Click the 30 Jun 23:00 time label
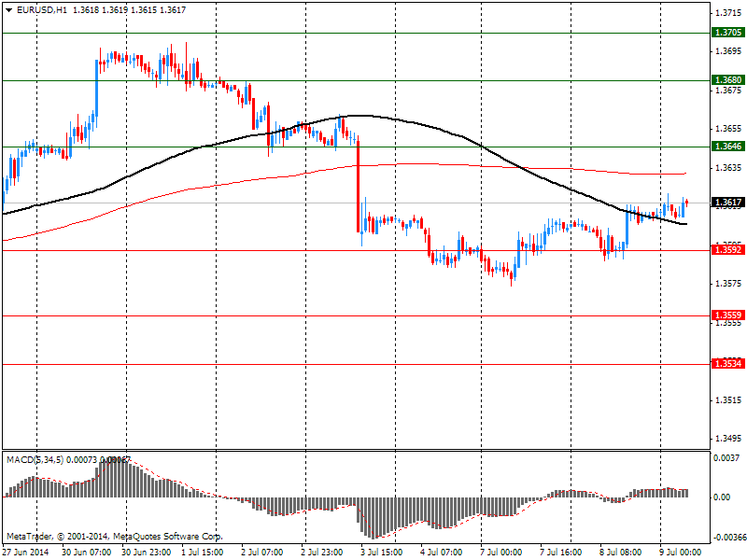The image size is (747, 560). point(147,553)
